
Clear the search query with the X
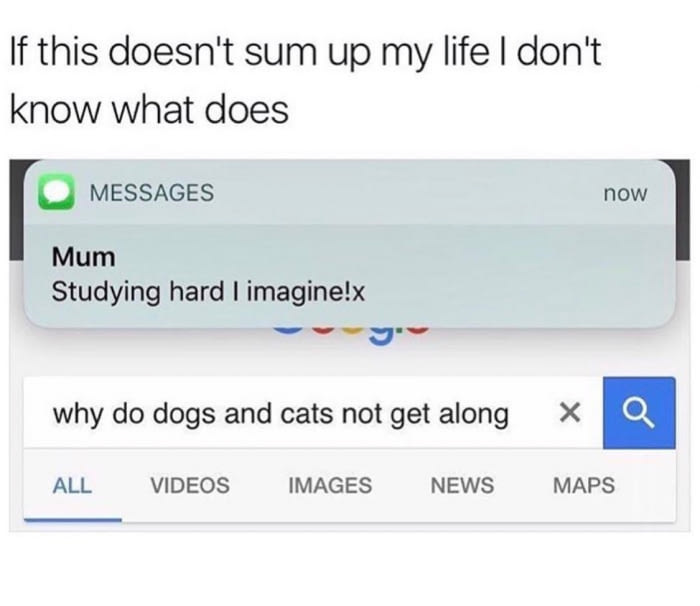[570, 412]
